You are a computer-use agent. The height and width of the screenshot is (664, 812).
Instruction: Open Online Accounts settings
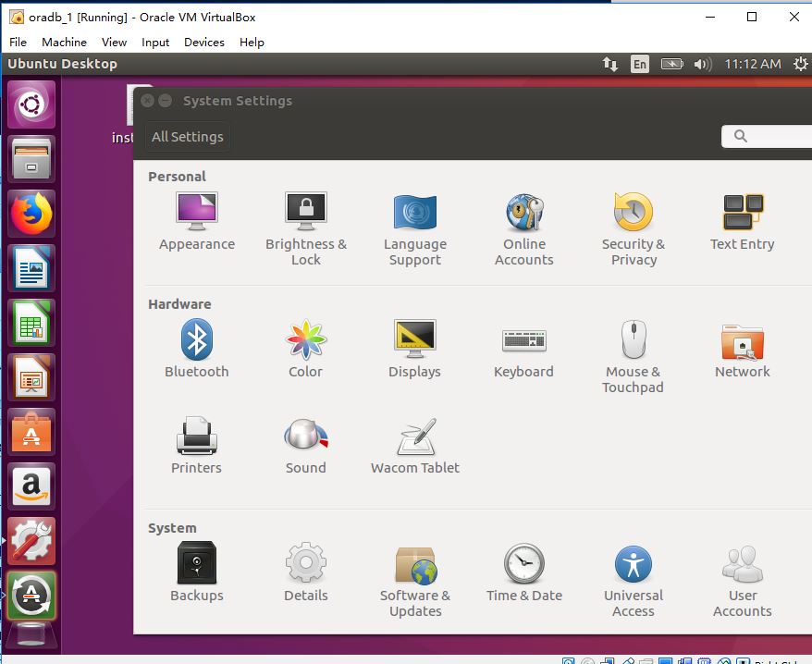524,229
